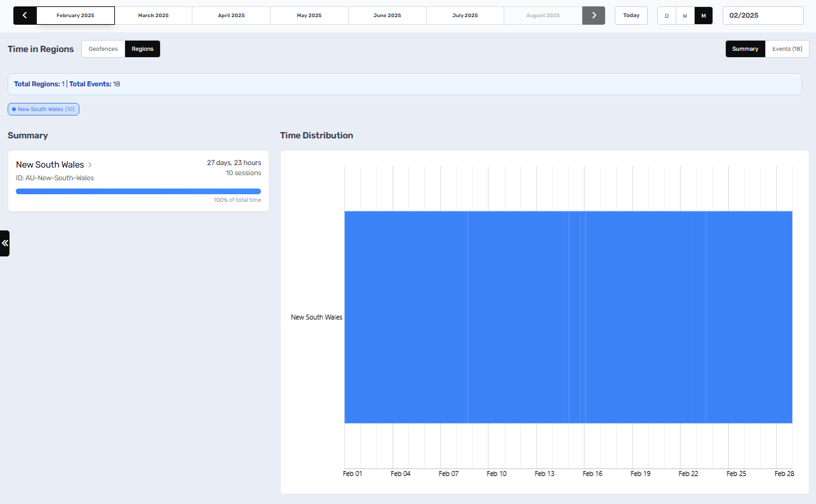Viewport: 816px width, 504px height.
Task: Switch to Week view (W)
Action: (x=685, y=15)
